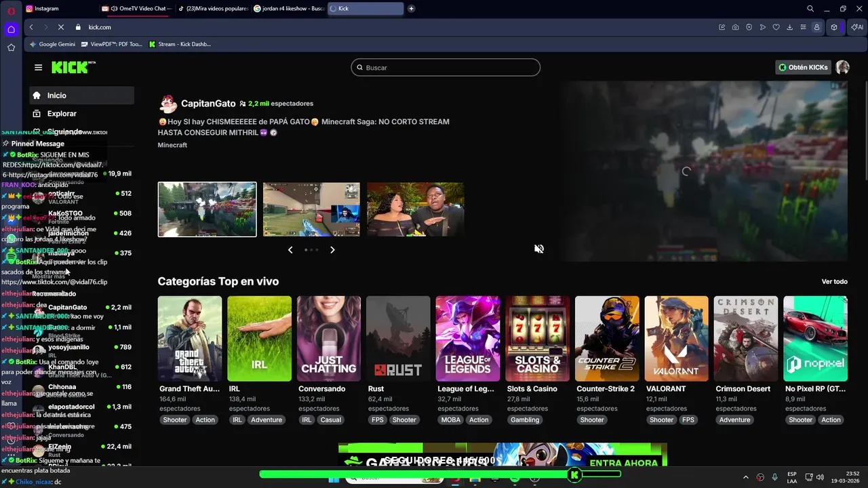Click Ver todo for top categories
868x488 pixels.
tap(834, 281)
